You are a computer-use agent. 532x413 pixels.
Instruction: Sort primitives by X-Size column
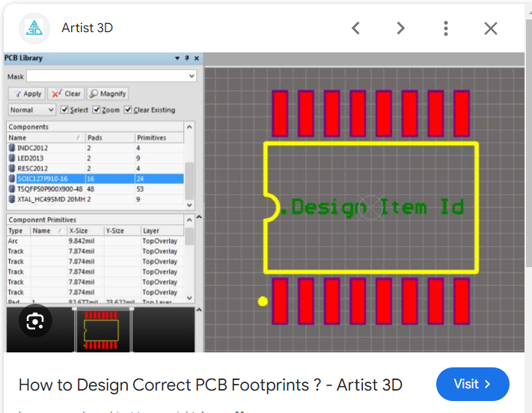click(85, 230)
